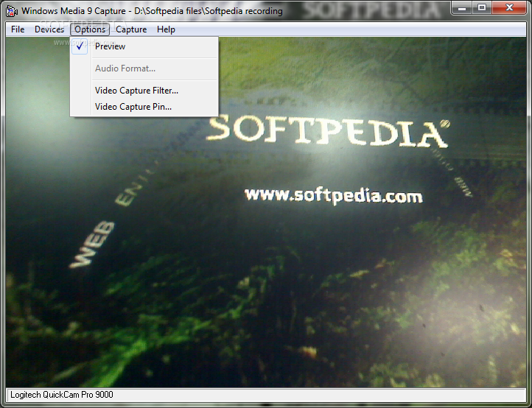Maximize the Windows Media 9 Capture window
This screenshot has height=408, width=532.
click(482, 7)
